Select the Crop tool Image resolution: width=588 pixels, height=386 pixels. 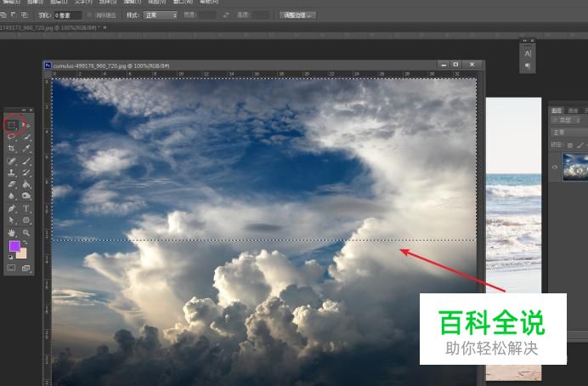(x=12, y=149)
